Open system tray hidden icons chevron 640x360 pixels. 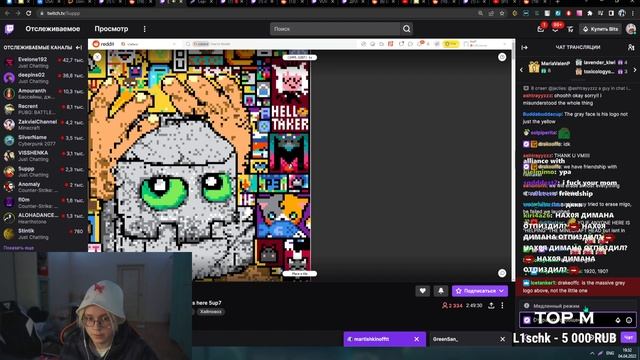pos(592,353)
